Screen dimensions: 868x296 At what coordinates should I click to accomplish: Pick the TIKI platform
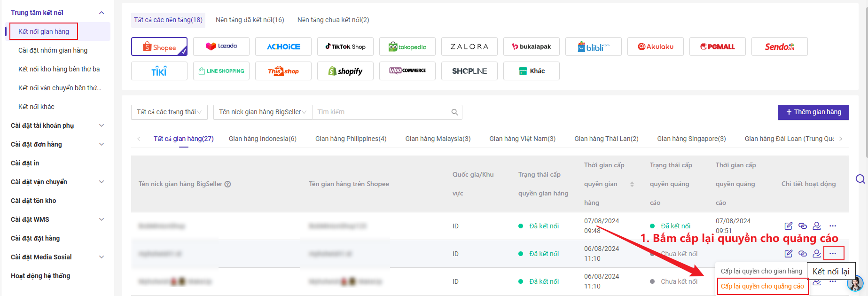tap(159, 71)
